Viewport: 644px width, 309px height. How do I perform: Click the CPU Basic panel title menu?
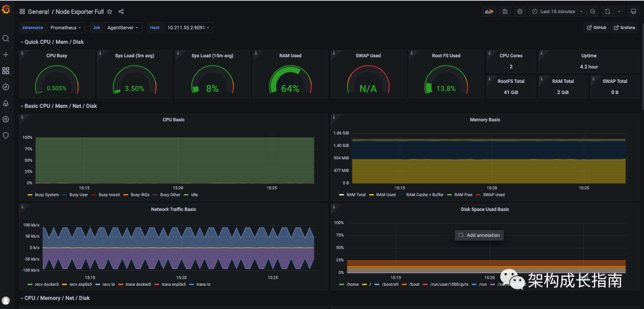[x=174, y=120]
